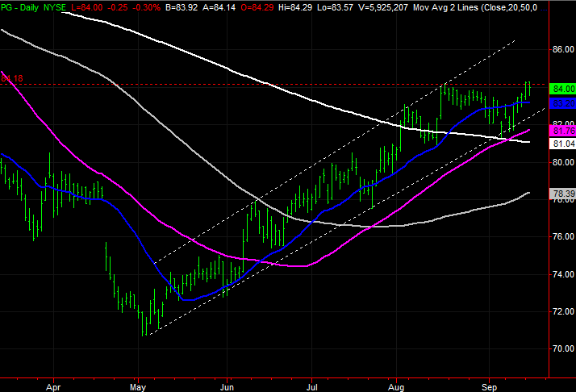The width and height of the screenshot is (576, 392).
Task: Click the -0.30% percent change value
Action: coord(146,7)
